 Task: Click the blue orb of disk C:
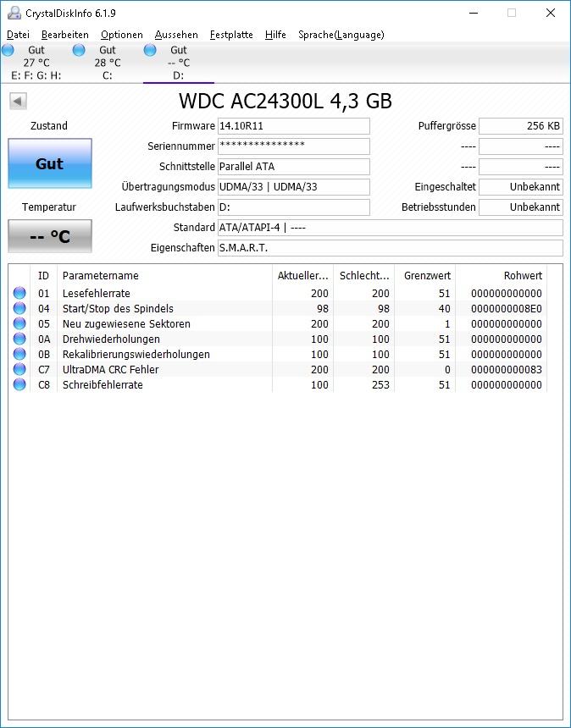[79, 50]
